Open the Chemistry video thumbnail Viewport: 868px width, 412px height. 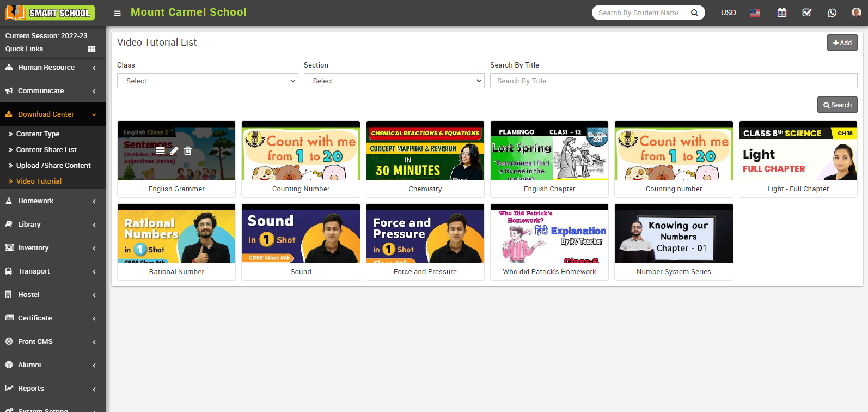(425, 151)
